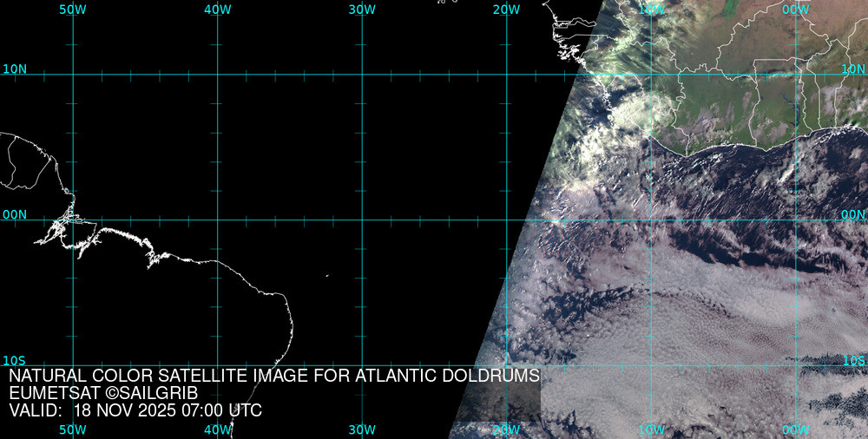Viewport: 868px width, 439px height.
Task: Click the 40W longitude label at bottom edge
Action: pyautogui.click(x=217, y=429)
